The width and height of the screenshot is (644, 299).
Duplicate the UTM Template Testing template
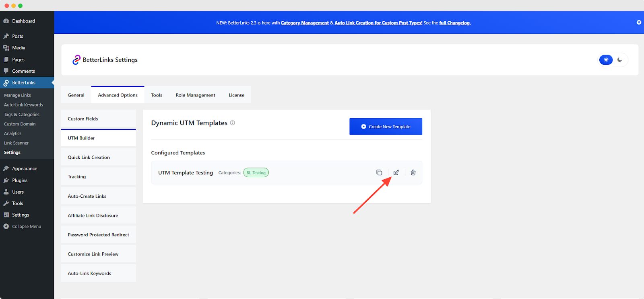click(x=379, y=172)
